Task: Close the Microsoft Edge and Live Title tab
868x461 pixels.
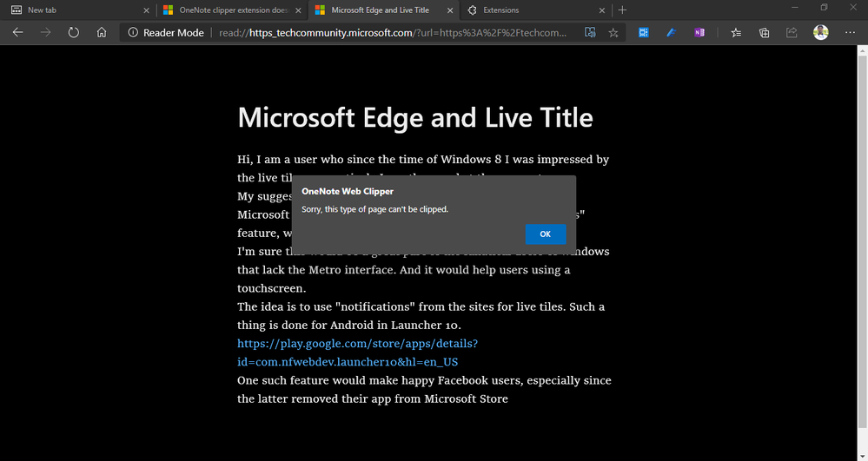Action: point(450,10)
